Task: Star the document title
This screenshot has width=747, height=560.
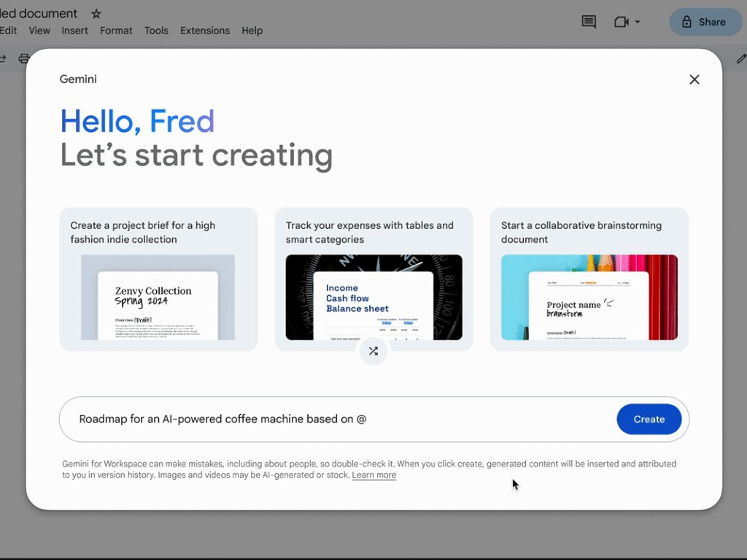Action: (96, 14)
